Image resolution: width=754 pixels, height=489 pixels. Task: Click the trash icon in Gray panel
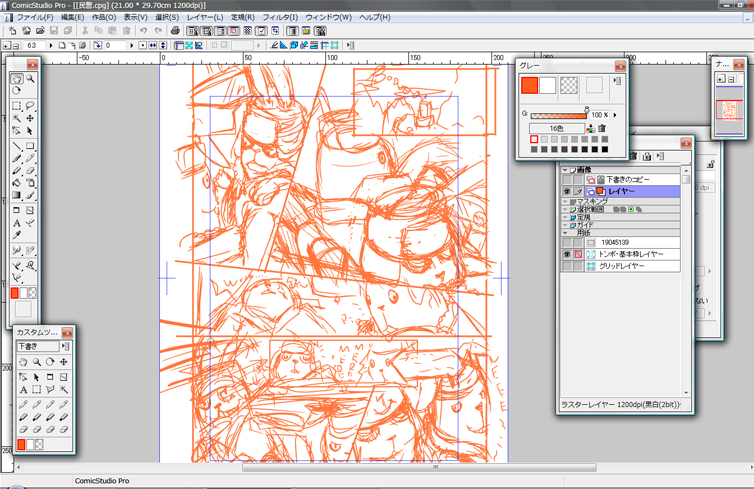[602, 128]
